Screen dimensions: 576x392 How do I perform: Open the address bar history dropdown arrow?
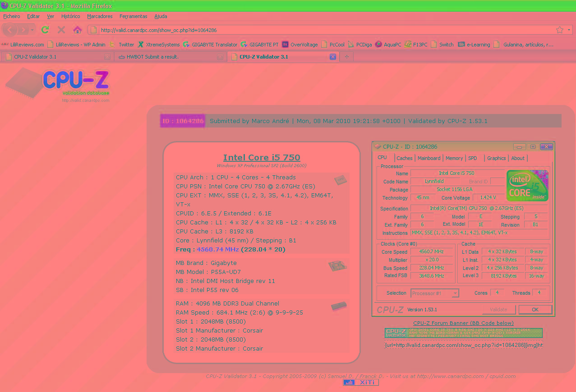[568, 30]
